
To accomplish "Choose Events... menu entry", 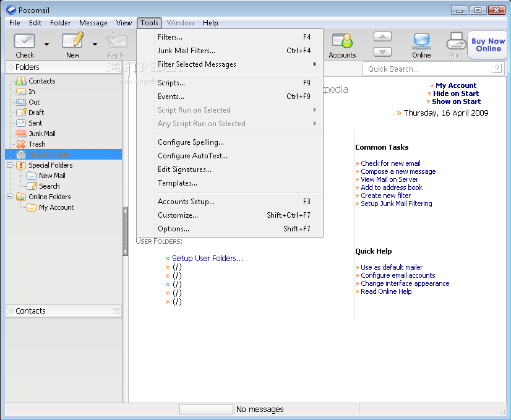I will [238, 96].
